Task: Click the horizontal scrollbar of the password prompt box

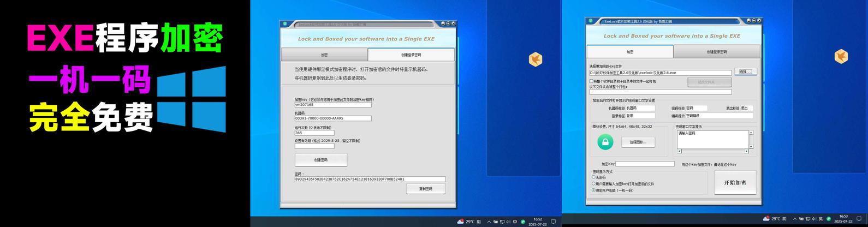Action: (x=713, y=151)
